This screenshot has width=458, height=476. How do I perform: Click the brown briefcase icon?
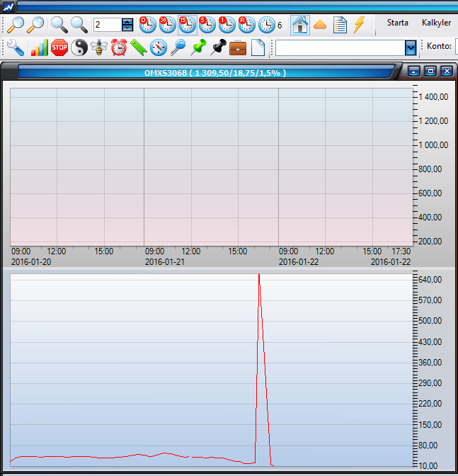[x=238, y=48]
